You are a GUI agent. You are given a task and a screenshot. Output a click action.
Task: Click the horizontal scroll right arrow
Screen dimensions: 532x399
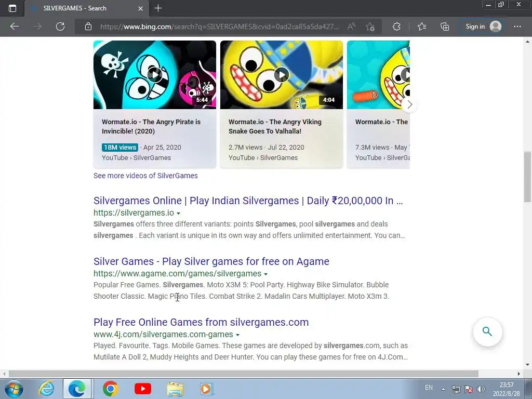click(x=519, y=374)
